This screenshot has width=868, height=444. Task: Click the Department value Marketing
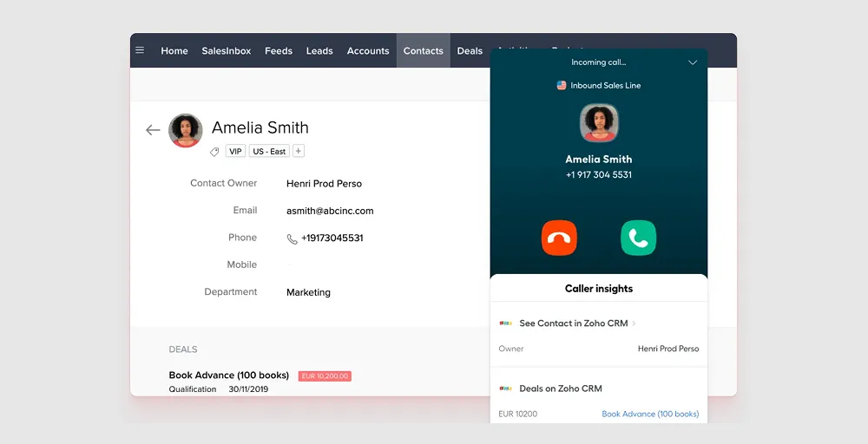point(308,292)
